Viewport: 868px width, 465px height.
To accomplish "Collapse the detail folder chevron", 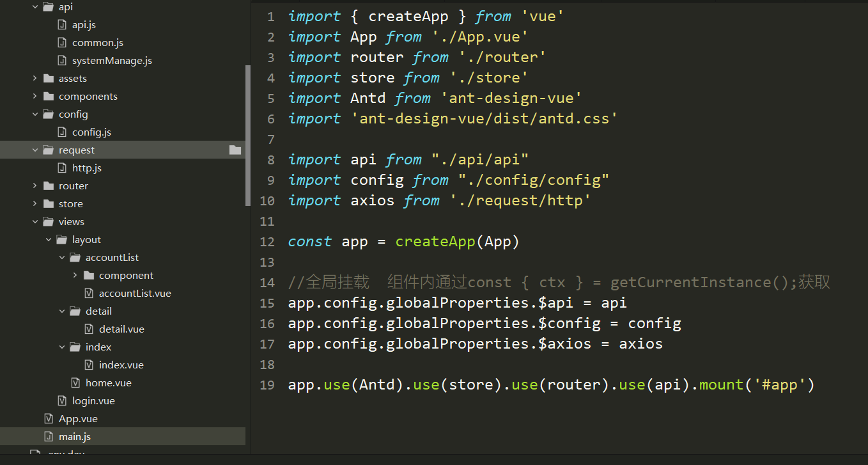I will click(x=62, y=311).
